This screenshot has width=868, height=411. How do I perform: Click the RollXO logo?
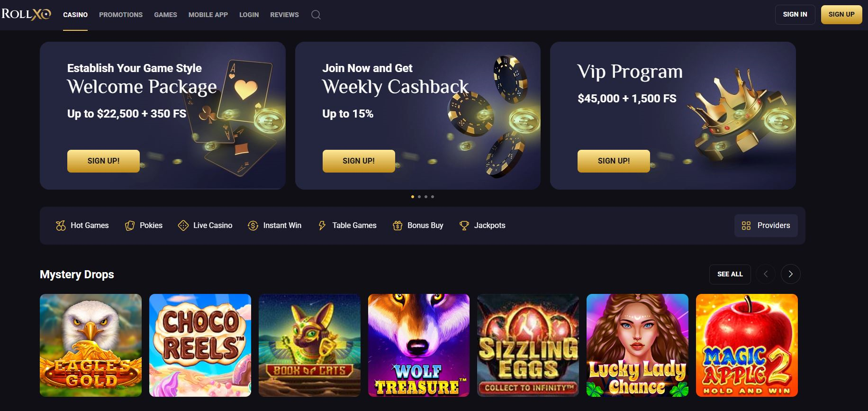pyautogui.click(x=26, y=14)
